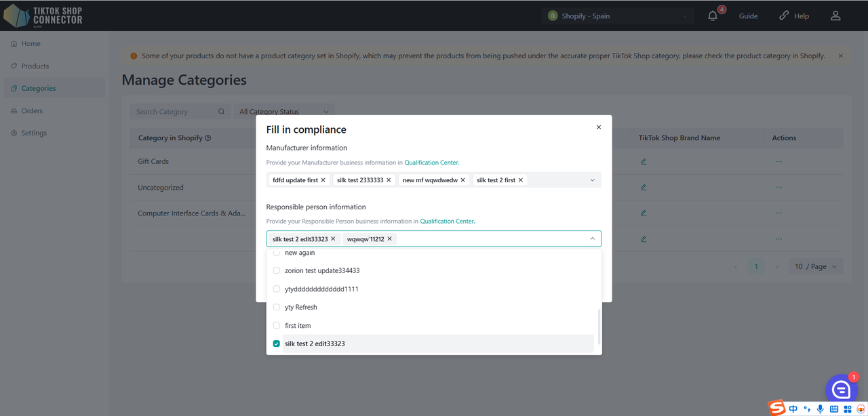Open the notifications bell icon
The height and width of the screenshot is (416, 868).
713,16
